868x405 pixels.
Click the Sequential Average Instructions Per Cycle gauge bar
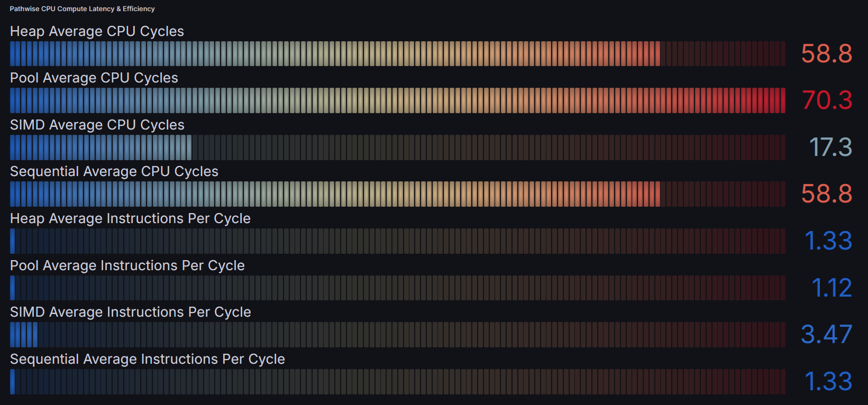click(398, 382)
